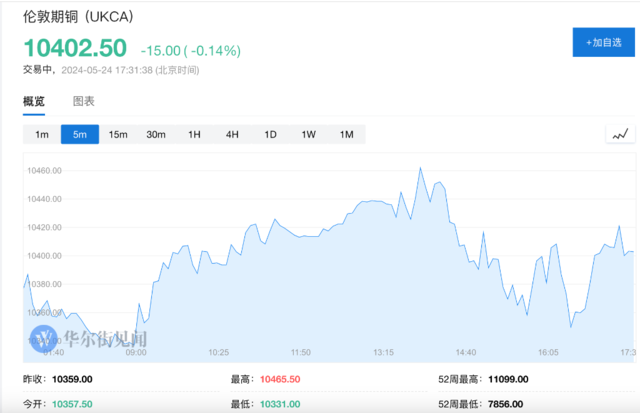Switch chart to 15m interval
Viewport: 640px width, 413px height.
pyautogui.click(x=118, y=134)
